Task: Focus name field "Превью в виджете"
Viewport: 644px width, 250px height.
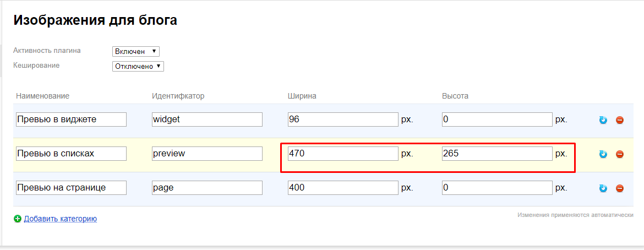Action: pos(71,119)
